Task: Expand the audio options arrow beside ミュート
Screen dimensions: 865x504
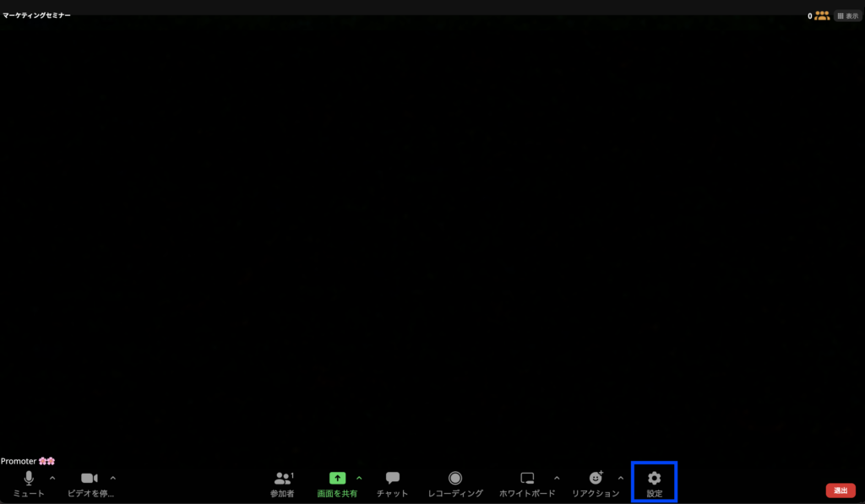Action: (x=52, y=478)
